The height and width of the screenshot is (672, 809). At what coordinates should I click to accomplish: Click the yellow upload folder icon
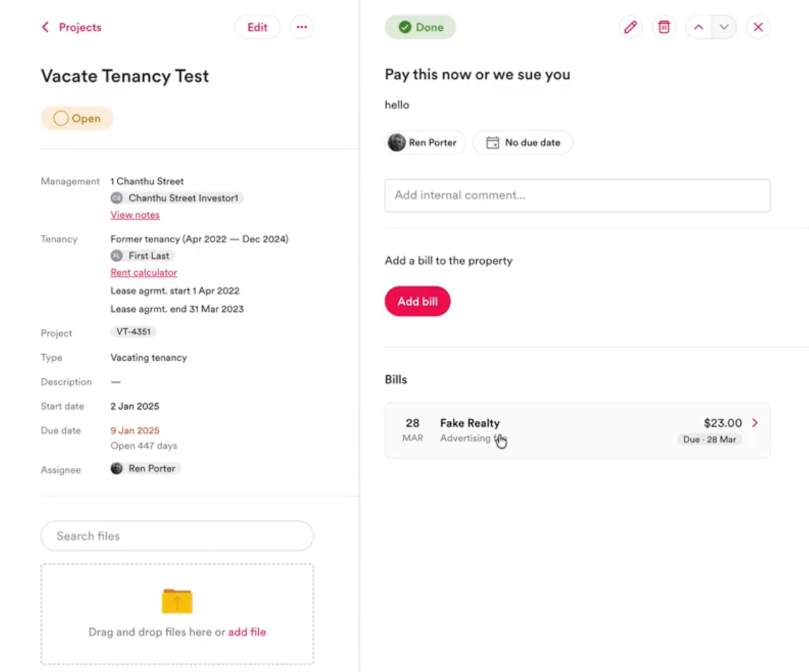click(x=177, y=601)
